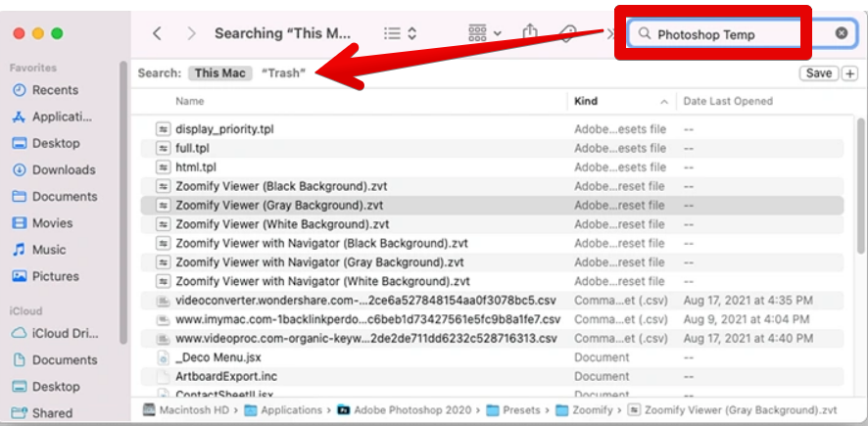Click Applications in the path bar
Screen dimensions: 868x426
283,410
